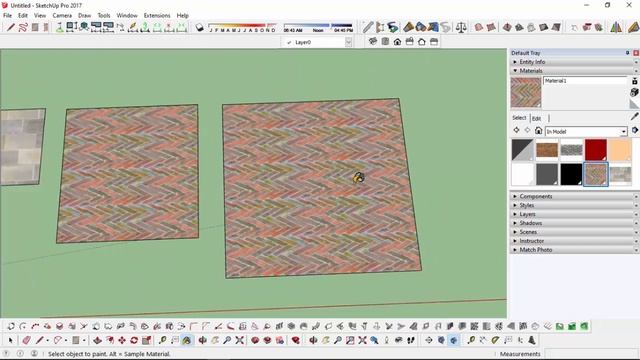Switch to materials Edit tab
The width and height of the screenshot is (640, 360).
pyautogui.click(x=536, y=118)
